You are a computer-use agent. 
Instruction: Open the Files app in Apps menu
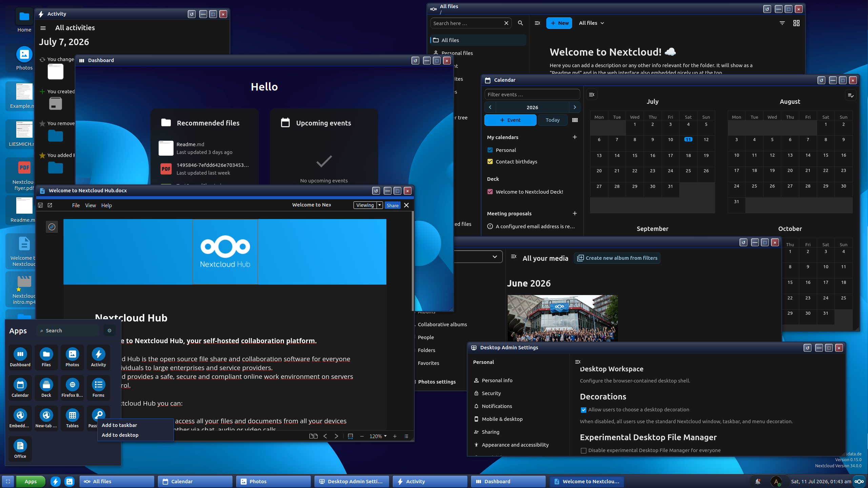pyautogui.click(x=46, y=357)
